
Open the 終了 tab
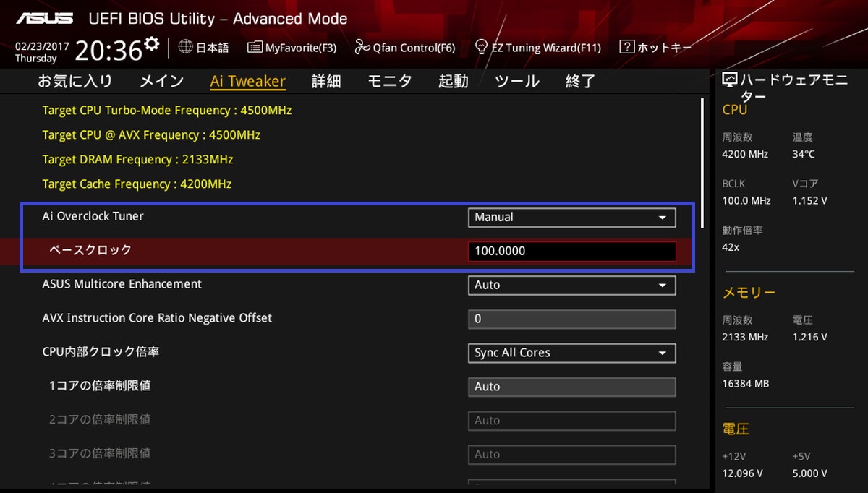click(580, 81)
